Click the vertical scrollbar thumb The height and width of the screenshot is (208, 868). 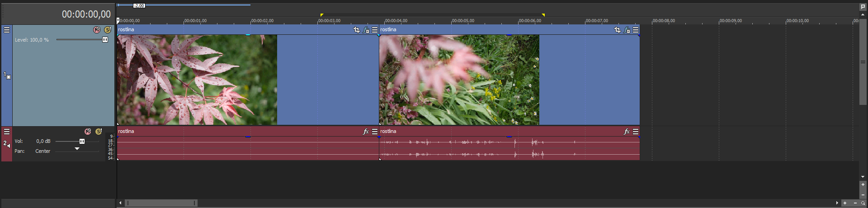863,62
